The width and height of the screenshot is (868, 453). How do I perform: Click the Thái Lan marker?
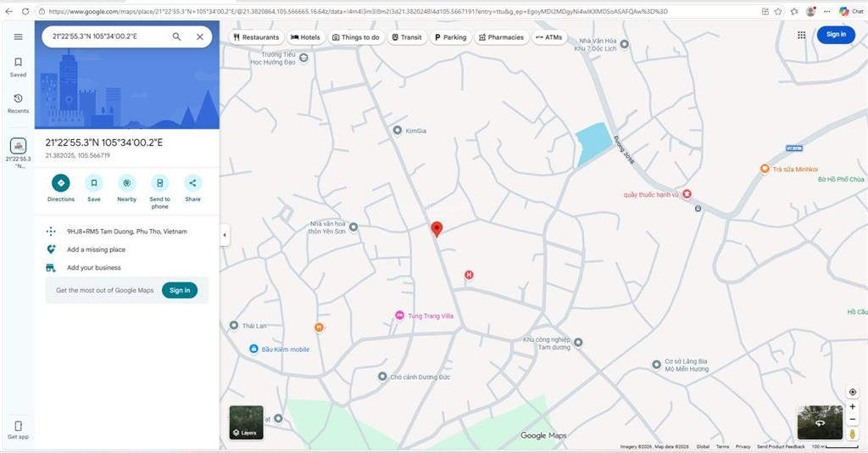[x=234, y=326]
